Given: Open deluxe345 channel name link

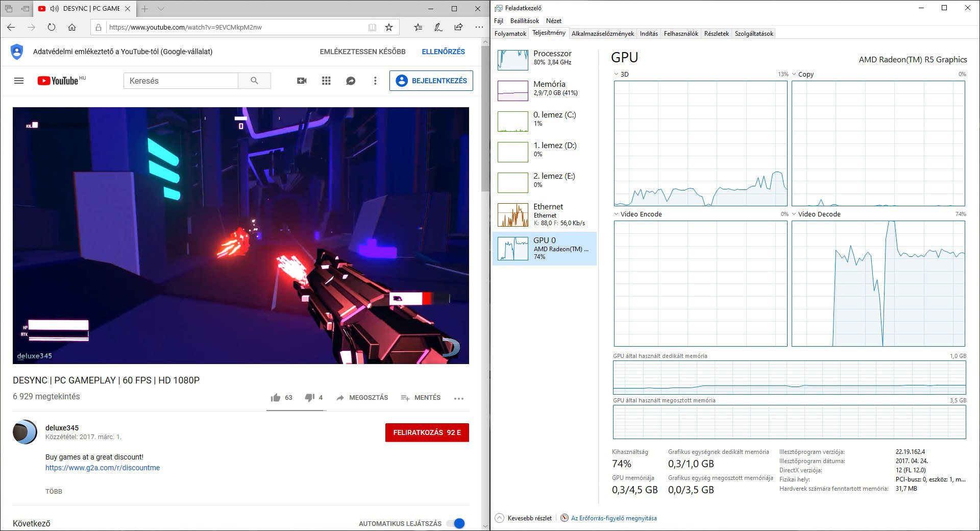Looking at the screenshot, I should pyautogui.click(x=62, y=428).
